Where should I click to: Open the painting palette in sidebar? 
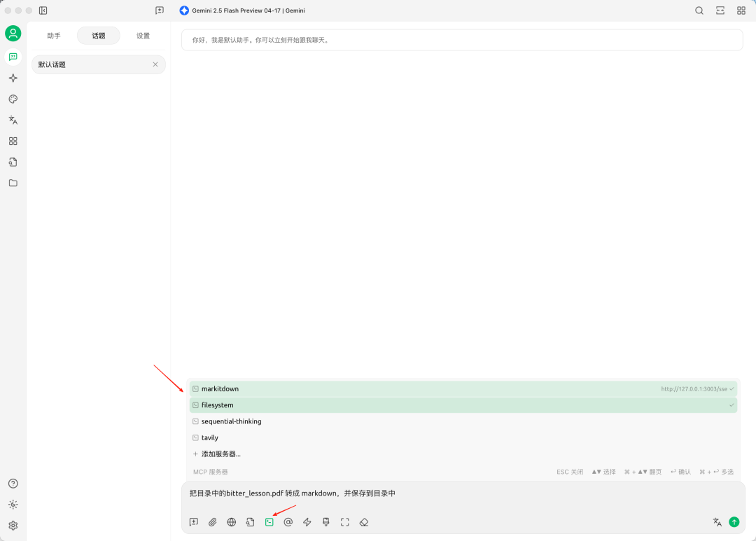click(x=13, y=99)
